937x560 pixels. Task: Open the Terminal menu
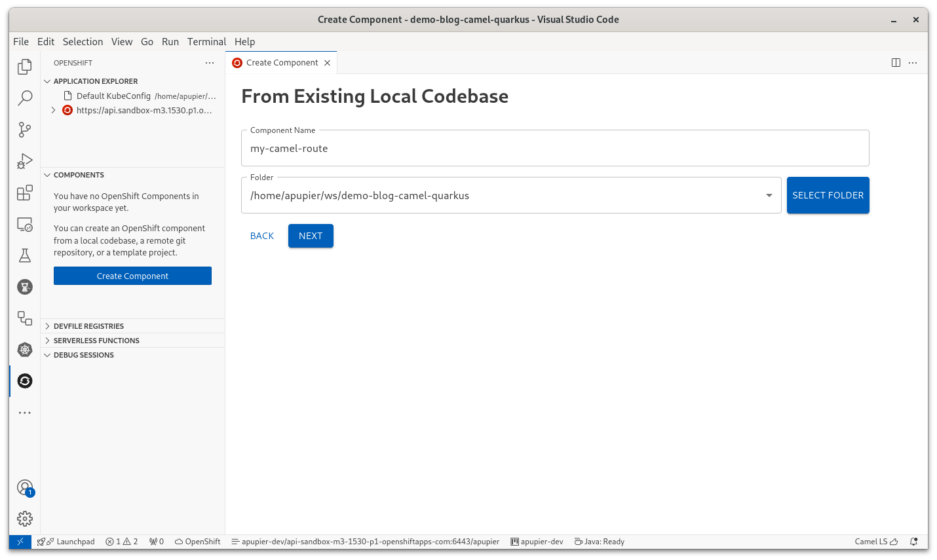[x=206, y=41]
